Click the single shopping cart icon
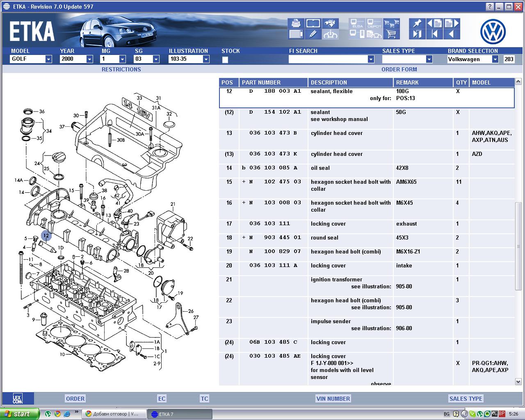This screenshot has width=525, height=420. pyautogui.click(x=392, y=34)
